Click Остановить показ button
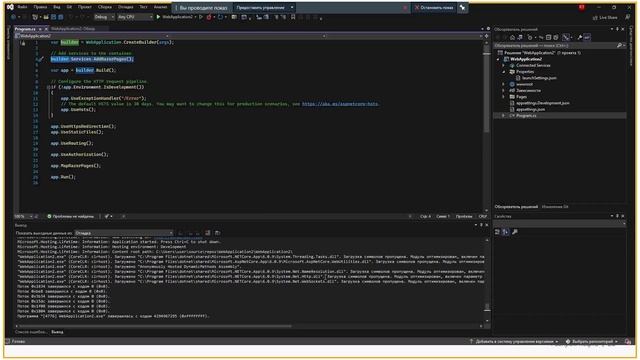640x360 pixels. pos(434,7)
